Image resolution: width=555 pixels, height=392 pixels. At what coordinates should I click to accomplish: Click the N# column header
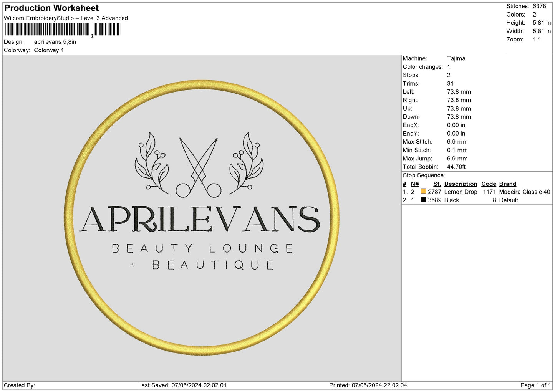point(415,184)
